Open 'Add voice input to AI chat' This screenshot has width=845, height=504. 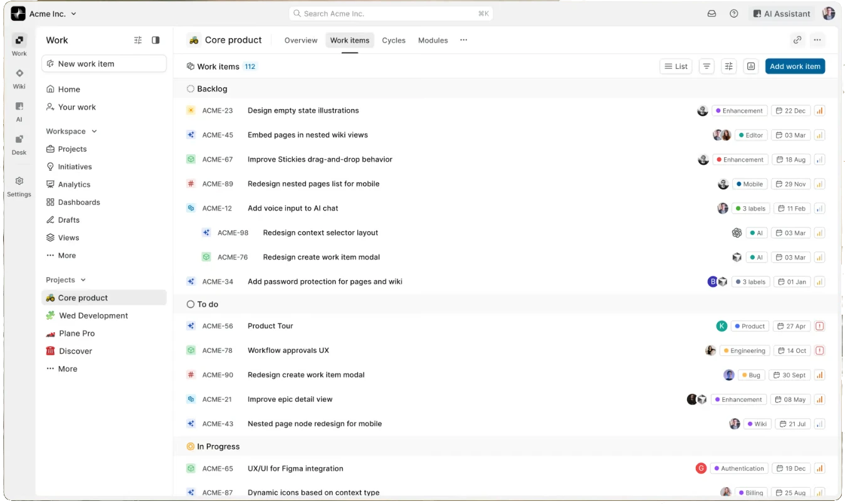293,208
